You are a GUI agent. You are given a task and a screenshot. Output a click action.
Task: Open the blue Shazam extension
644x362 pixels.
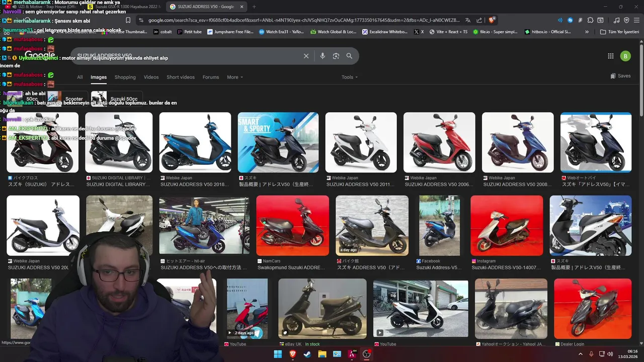point(570,20)
